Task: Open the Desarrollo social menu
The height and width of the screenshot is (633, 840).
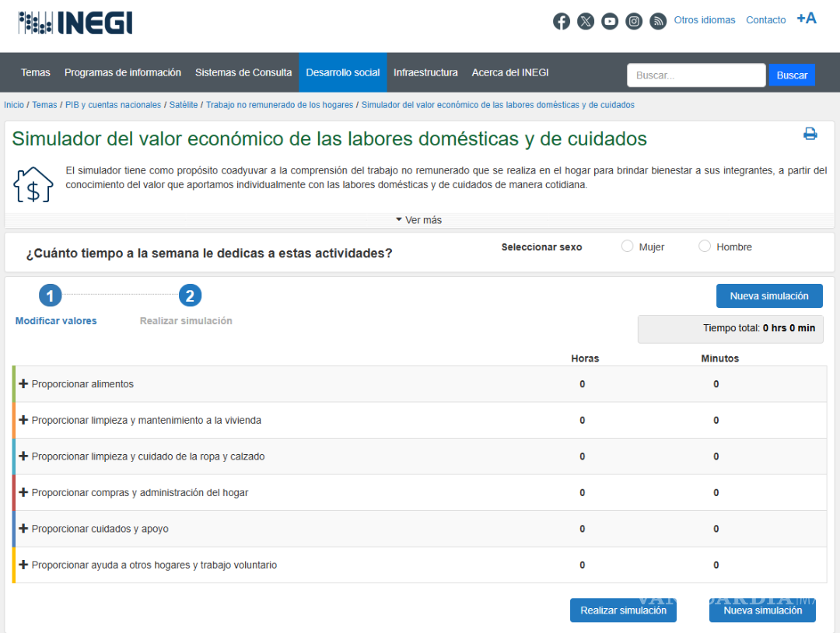Action: pyautogui.click(x=342, y=72)
